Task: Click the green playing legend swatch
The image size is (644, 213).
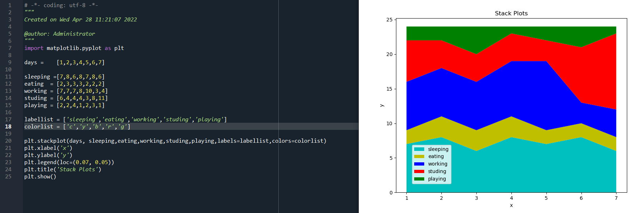Action: click(419, 179)
